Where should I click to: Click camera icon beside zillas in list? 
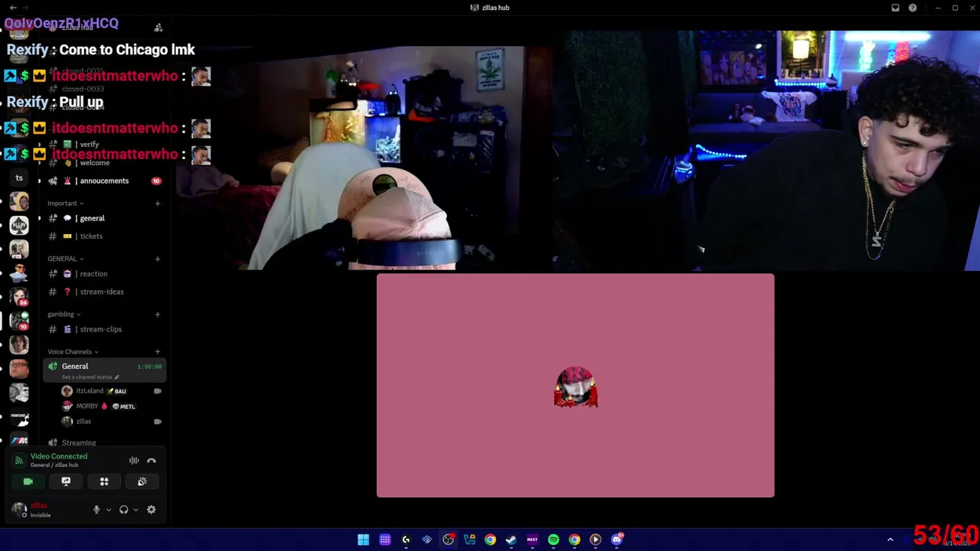tap(158, 422)
